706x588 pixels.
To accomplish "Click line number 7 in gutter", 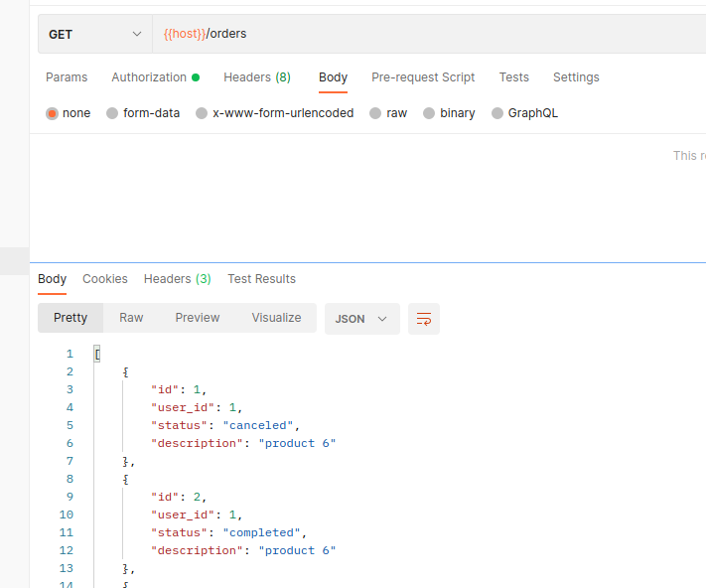I will [70, 461].
